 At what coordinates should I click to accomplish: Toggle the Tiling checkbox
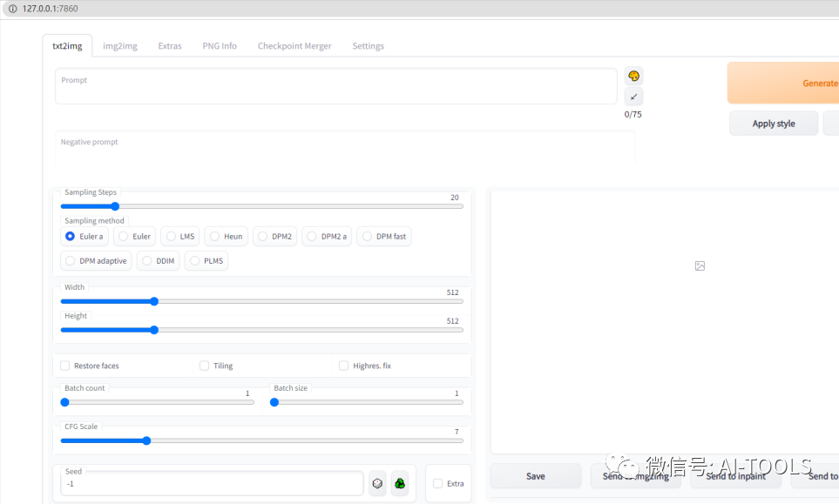[x=205, y=366]
